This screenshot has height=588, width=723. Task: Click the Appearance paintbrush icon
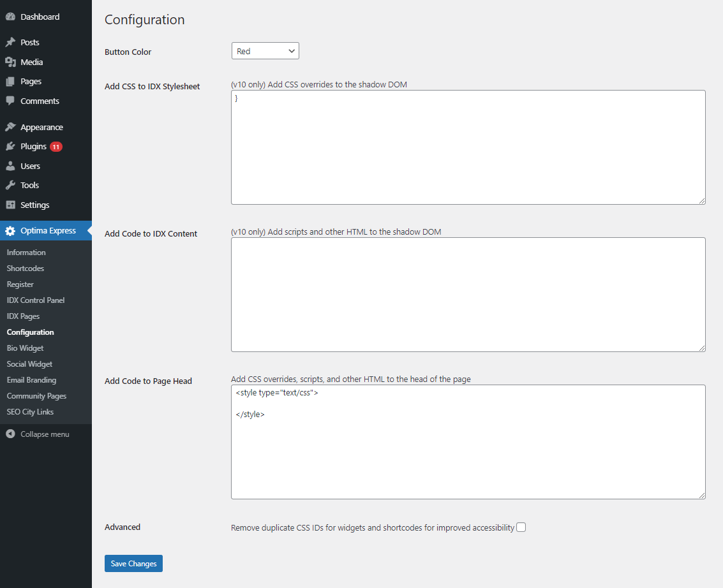coord(10,127)
